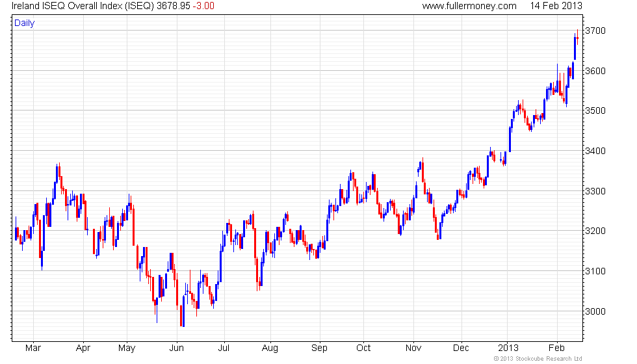Click the 3700 price axis label
Image resolution: width=637 pixels, height=364 pixels.
click(595, 31)
